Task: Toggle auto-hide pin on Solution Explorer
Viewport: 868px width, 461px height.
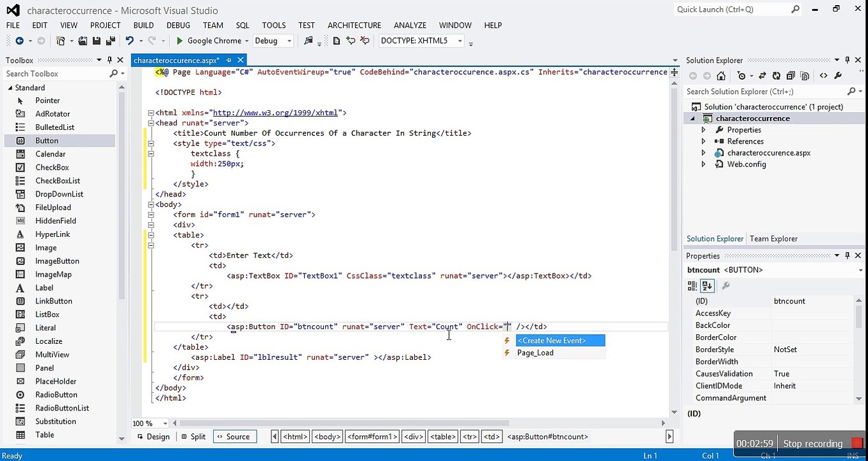Action: coord(847,60)
